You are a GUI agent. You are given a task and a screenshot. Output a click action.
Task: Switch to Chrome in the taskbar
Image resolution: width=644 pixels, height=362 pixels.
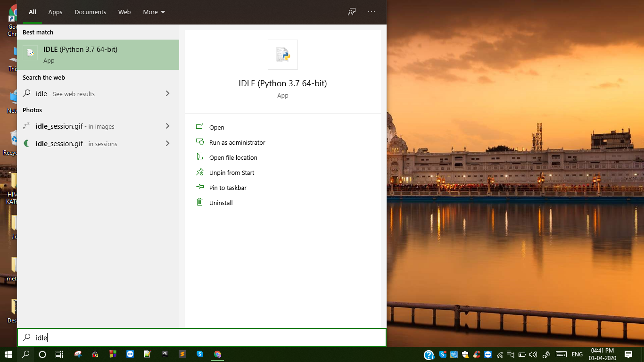click(x=217, y=354)
